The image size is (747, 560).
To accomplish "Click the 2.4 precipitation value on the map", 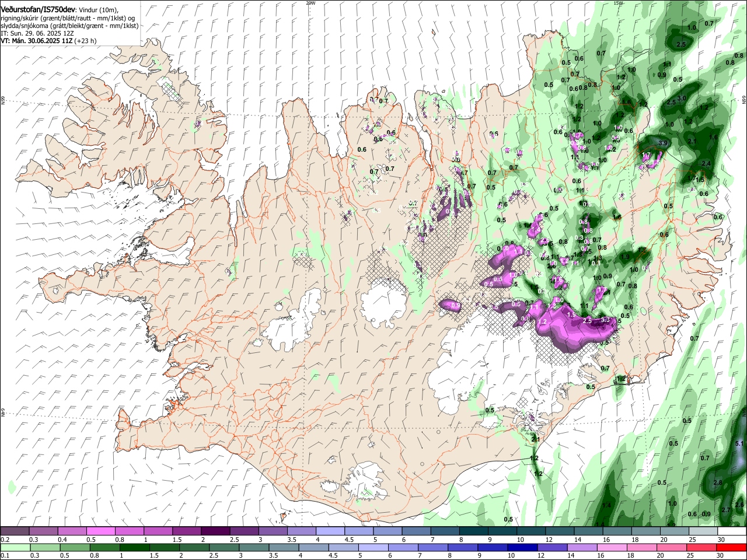I will click(x=706, y=164).
